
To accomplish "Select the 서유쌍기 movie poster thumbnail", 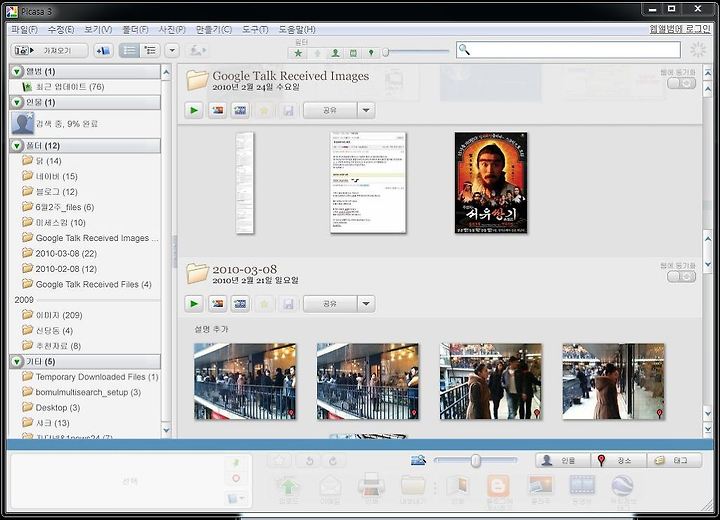I will point(491,183).
